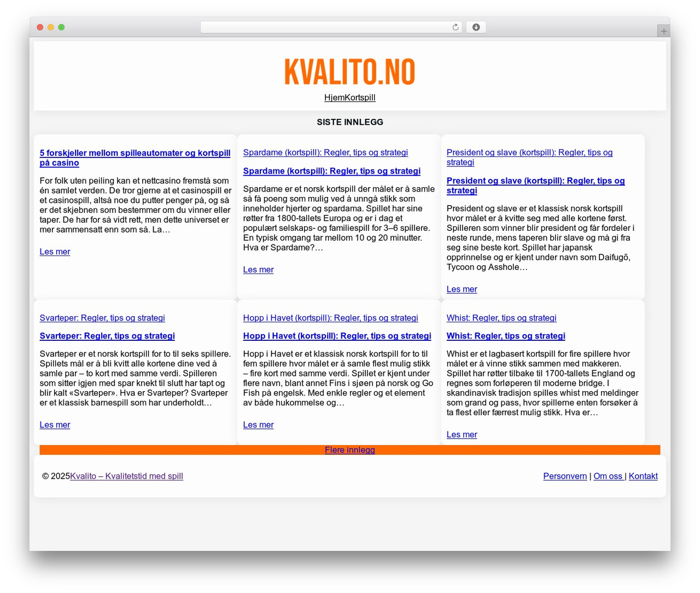The height and width of the screenshot is (593, 700).
Task: Open bold President og slave heading
Action: (535, 186)
